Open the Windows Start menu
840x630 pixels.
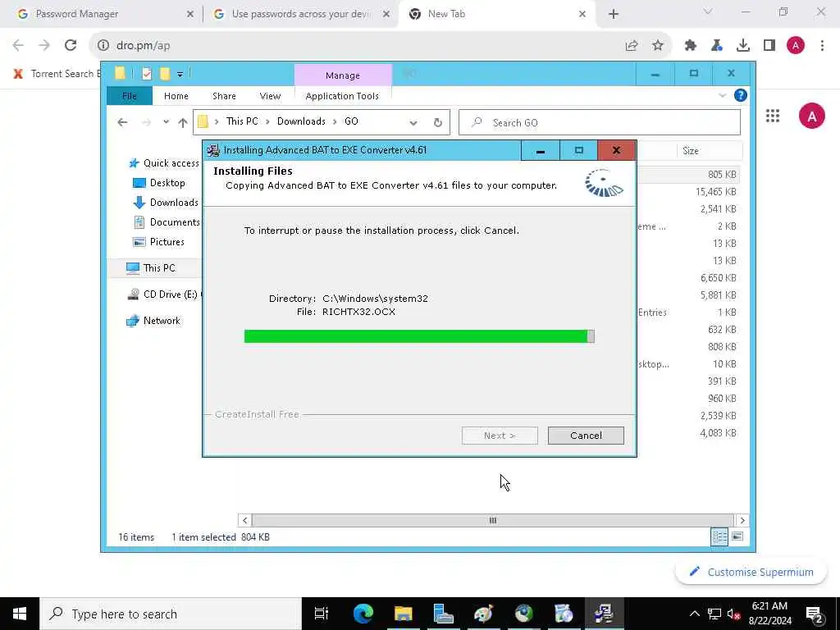tap(20, 614)
